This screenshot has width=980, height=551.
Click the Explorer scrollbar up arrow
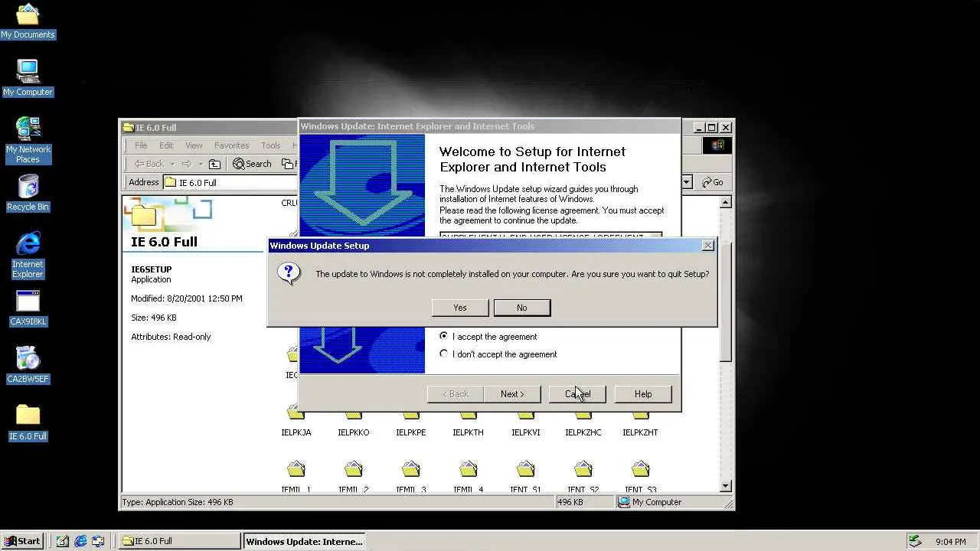[726, 202]
